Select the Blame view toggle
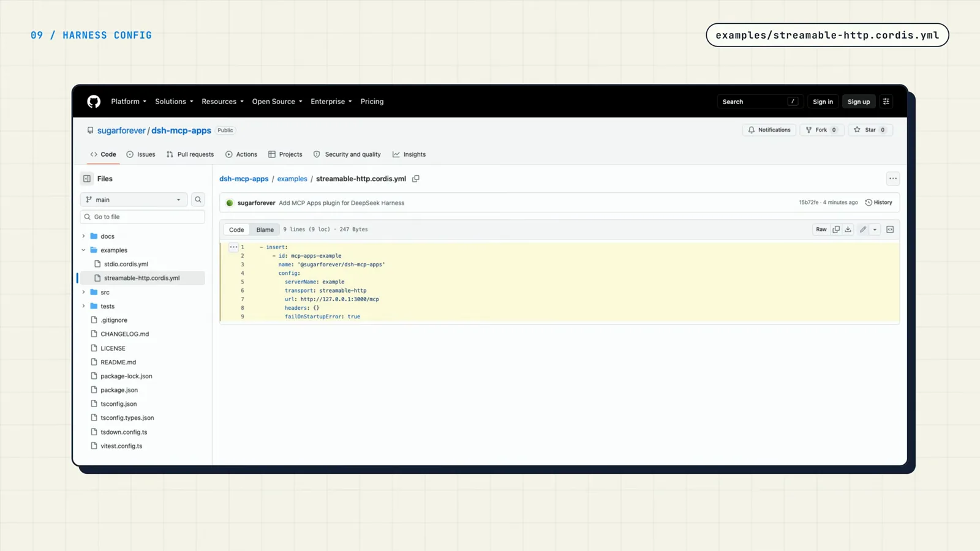The width and height of the screenshot is (980, 551). (x=265, y=230)
